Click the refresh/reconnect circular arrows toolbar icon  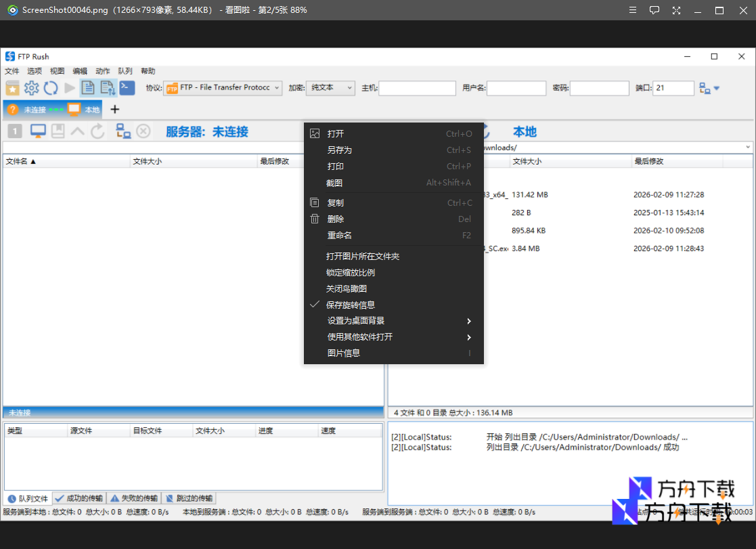(x=50, y=88)
